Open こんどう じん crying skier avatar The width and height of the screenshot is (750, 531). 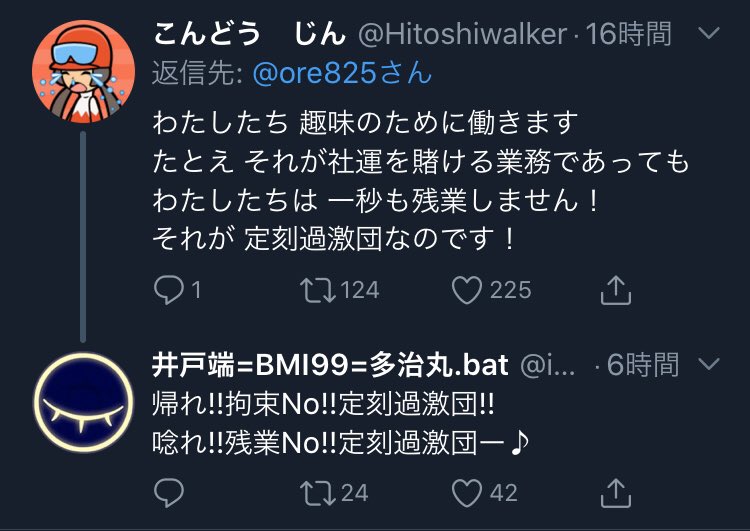[x=83, y=71]
